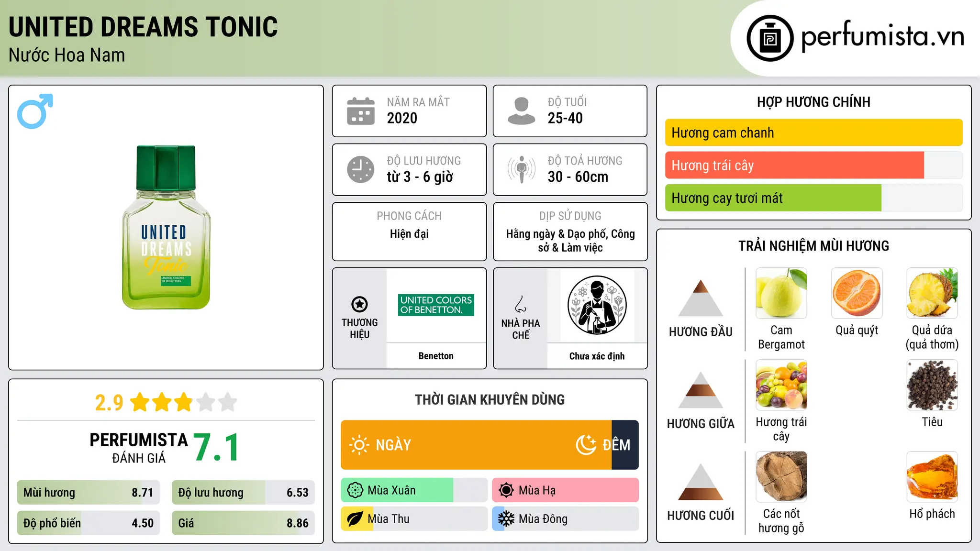This screenshot has height=551, width=980.
Task: Click the United Dreams Tonic bottle image
Action: (166, 227)
